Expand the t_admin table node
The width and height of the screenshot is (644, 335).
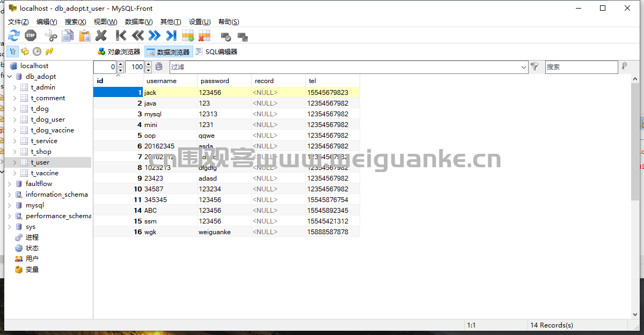pos(14,87)
